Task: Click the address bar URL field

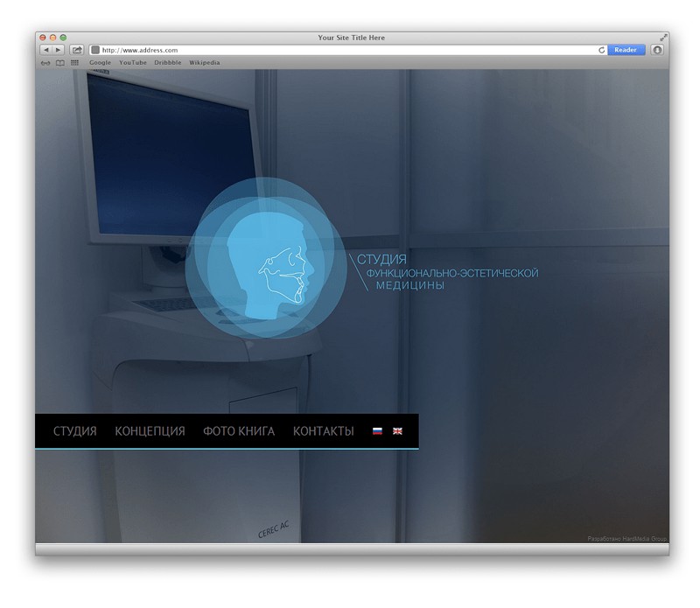Action: point(348,50)
